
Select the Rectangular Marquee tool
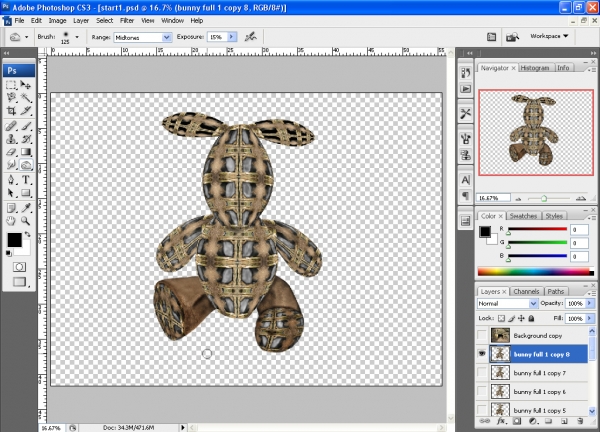pos(11,85)
